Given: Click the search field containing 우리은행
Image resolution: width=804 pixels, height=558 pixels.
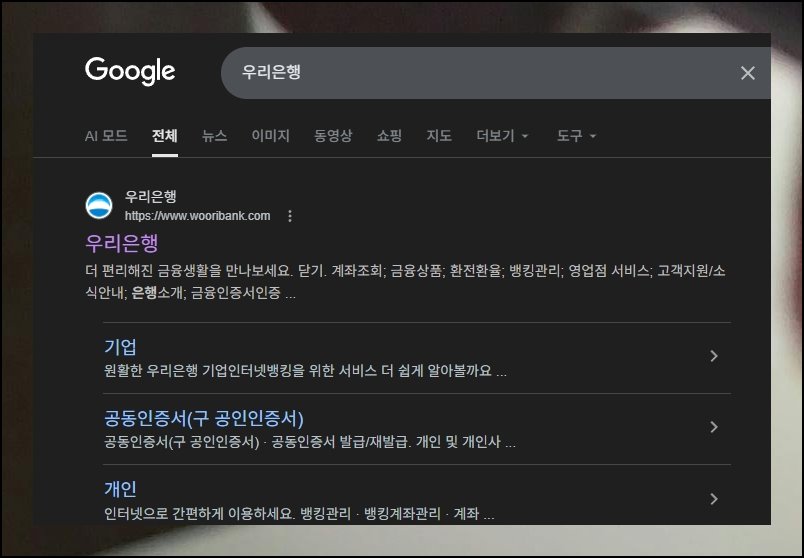Looking at the screenshot, I should point(495,73).
